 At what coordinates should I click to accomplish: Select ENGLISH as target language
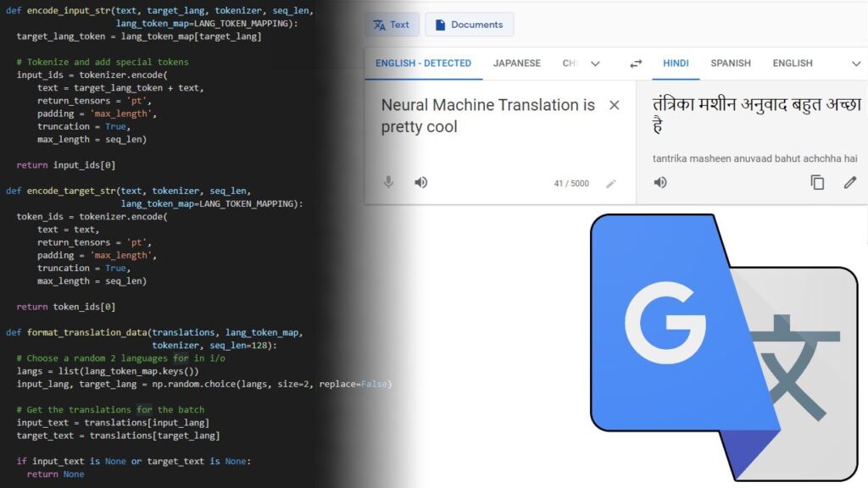click(x=793, y=64)
